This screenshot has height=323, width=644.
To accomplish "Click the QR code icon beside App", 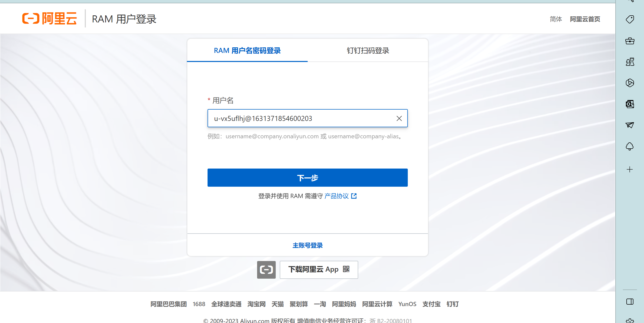I will tap(346, 269).
